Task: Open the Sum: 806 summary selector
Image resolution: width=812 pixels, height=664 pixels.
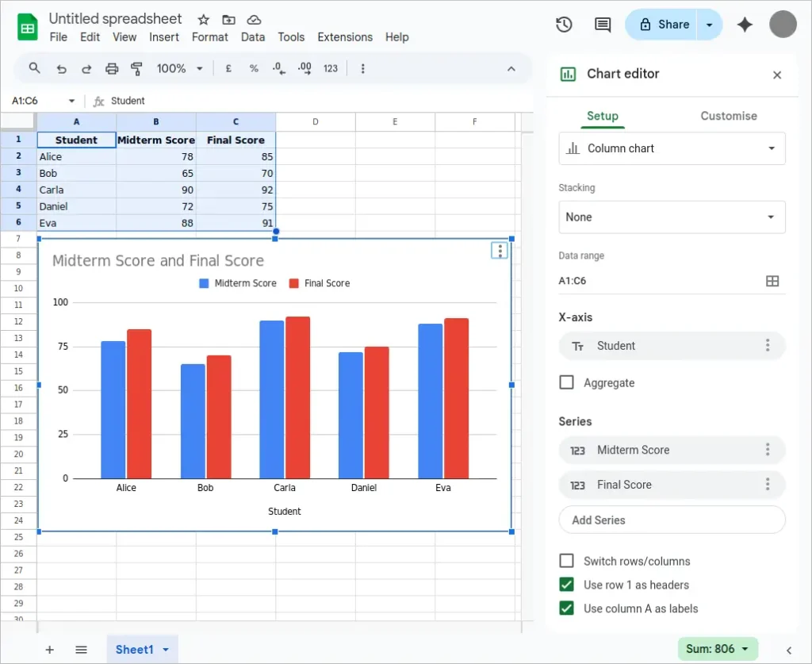Action: coord(718,648)
